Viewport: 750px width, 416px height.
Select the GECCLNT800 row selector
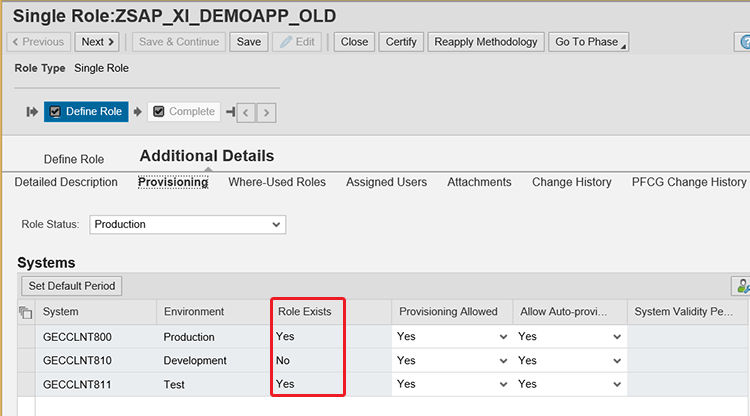point(26,337)
